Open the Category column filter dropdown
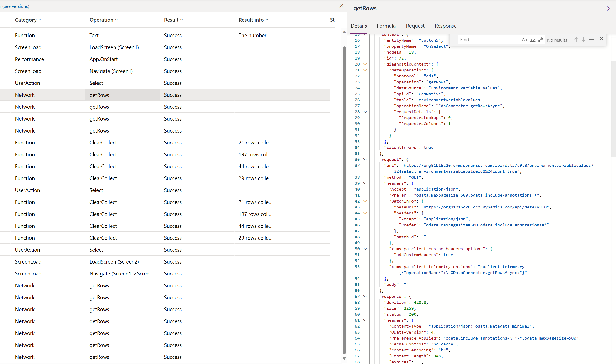 tap(40, 20)
